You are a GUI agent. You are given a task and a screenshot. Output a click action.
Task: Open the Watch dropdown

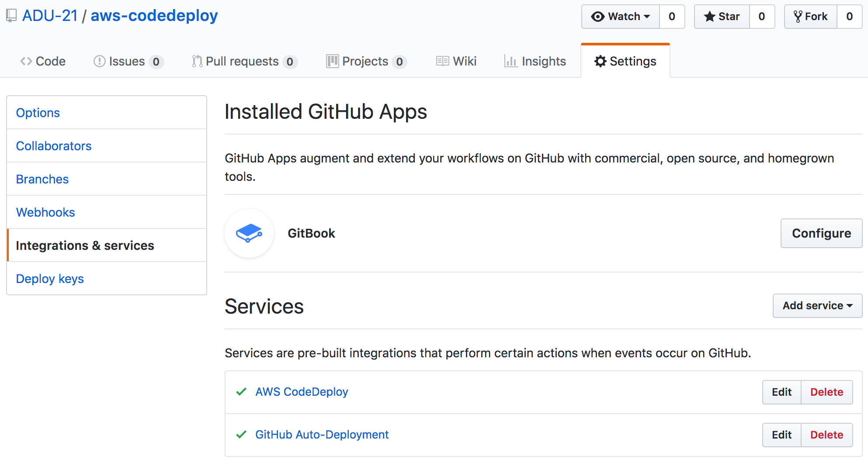coord(621,17)
